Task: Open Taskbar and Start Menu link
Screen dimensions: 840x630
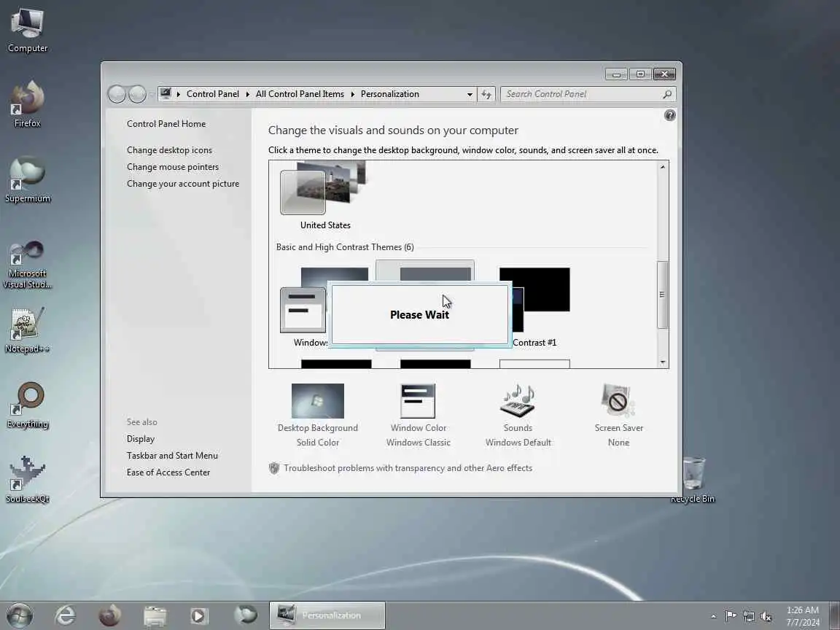Action: 172,455
